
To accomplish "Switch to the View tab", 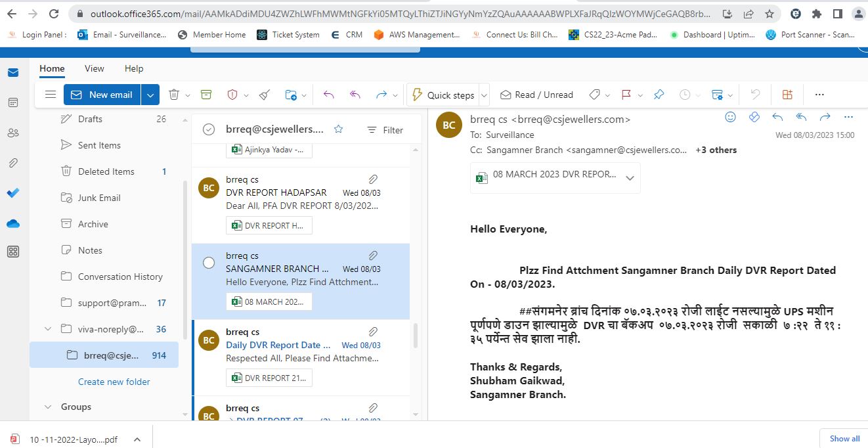I will [95, 68].
